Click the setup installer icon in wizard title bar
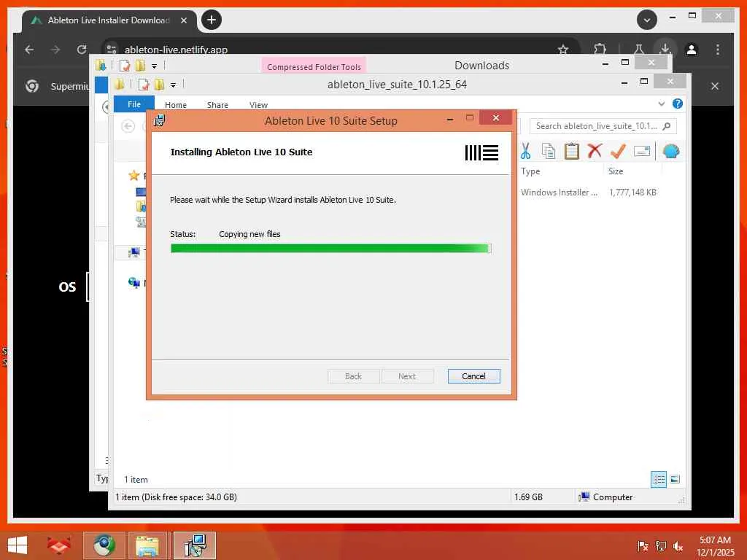The image size is (747, 560). click(x=160, y=120)
